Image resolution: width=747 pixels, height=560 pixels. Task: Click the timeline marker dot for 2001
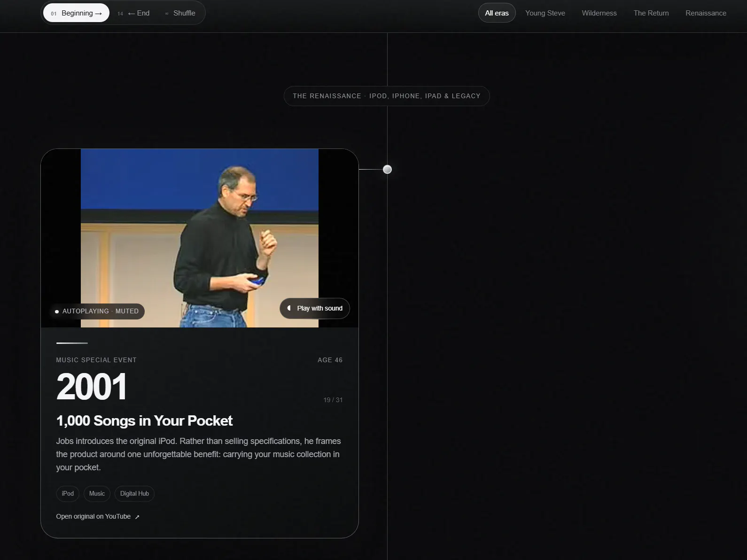387,170
